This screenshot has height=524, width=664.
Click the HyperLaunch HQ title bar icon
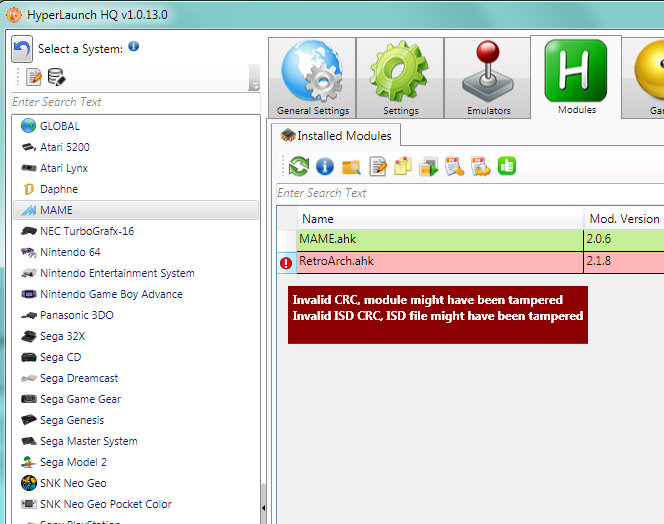click(x=14, y=15)
